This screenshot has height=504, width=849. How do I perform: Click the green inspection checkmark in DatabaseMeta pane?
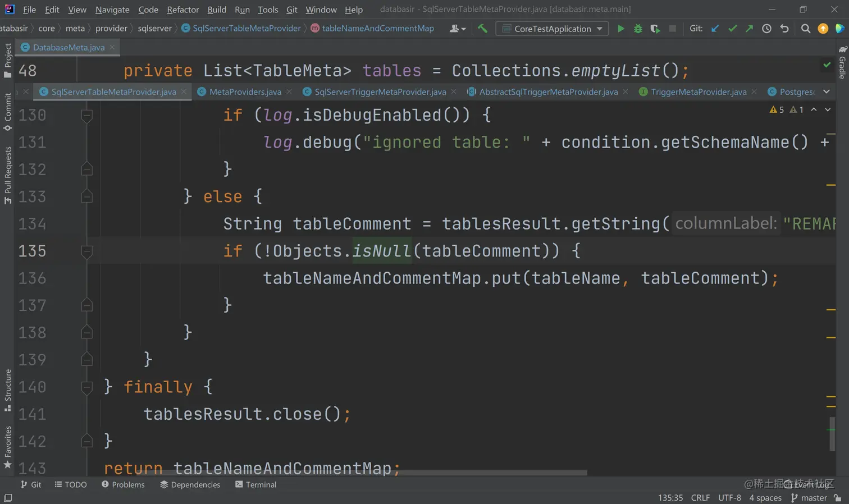(827, 65)
